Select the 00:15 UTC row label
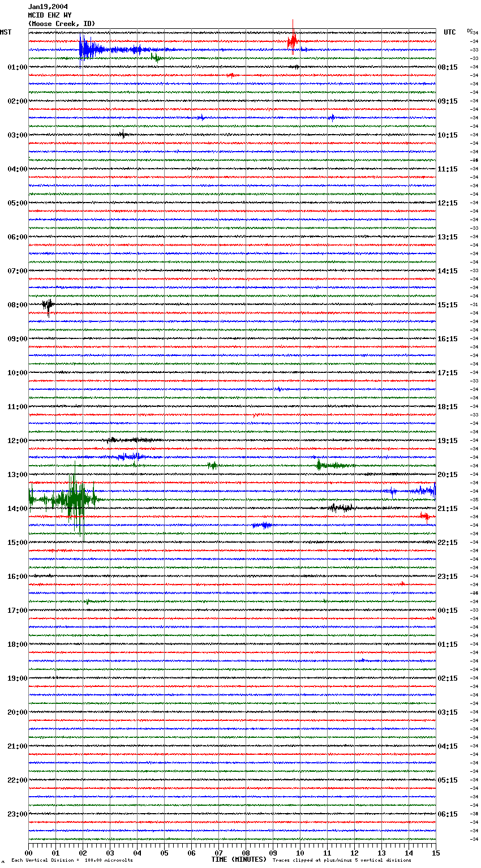Screen dimensions: 481x868 448,611
